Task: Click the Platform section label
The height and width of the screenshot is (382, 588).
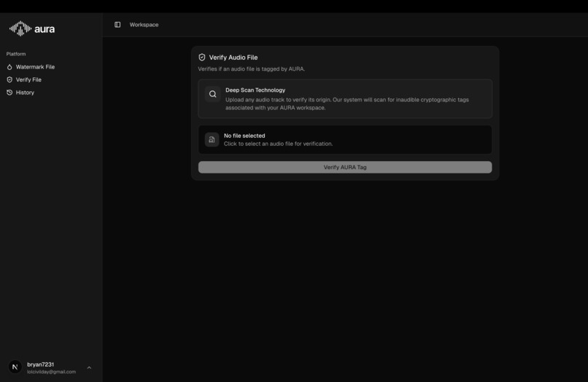Action: [16, 54]
